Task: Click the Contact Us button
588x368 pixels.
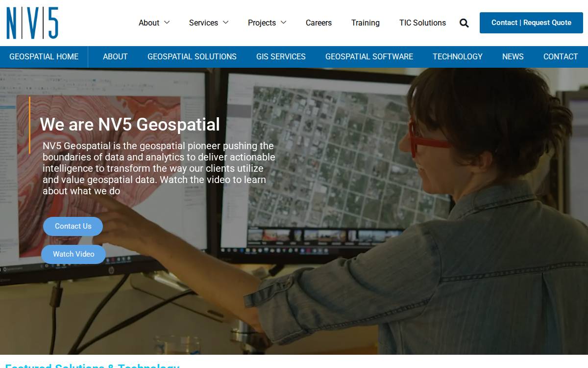Action: 73,226
